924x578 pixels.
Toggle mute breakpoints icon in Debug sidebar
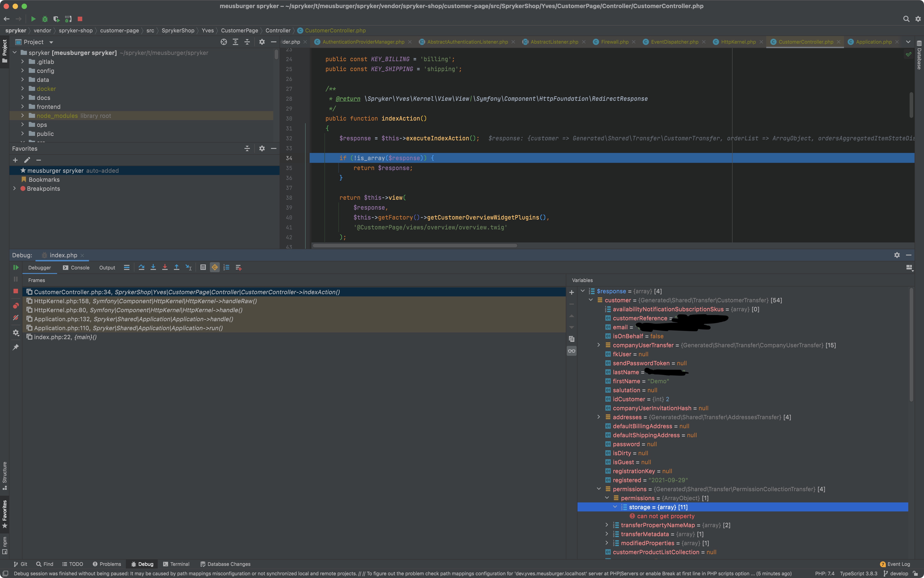[x=16, y=318]
